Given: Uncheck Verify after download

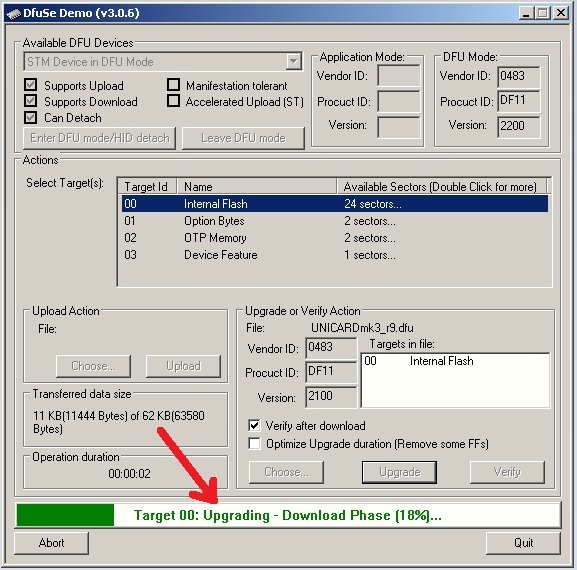Looking at the screenshot, I should [254, 425].
